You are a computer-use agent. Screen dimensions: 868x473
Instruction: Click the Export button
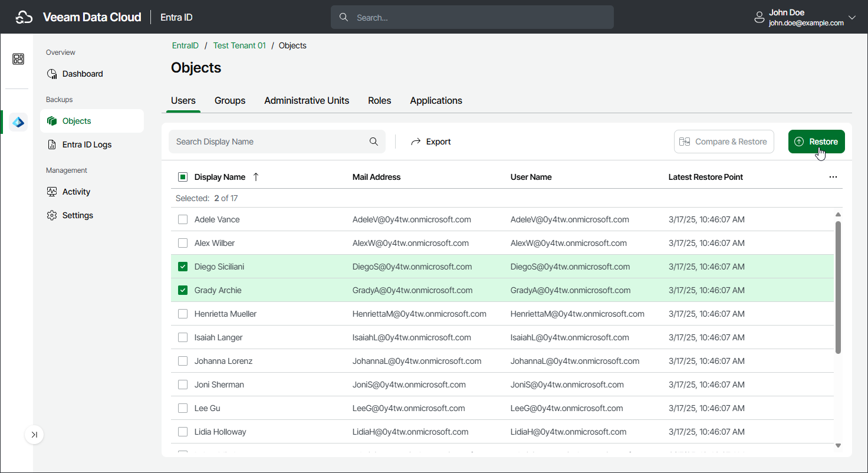coord(431,142)
